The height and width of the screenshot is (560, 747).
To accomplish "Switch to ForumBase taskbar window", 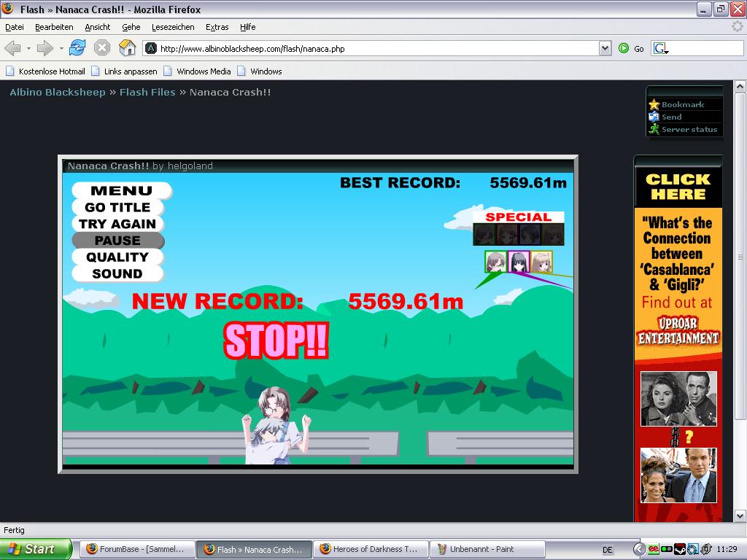I will 136,549.
